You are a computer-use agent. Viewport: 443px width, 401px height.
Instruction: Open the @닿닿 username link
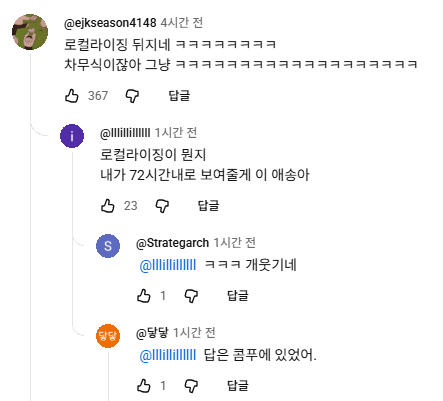[152, 333]
